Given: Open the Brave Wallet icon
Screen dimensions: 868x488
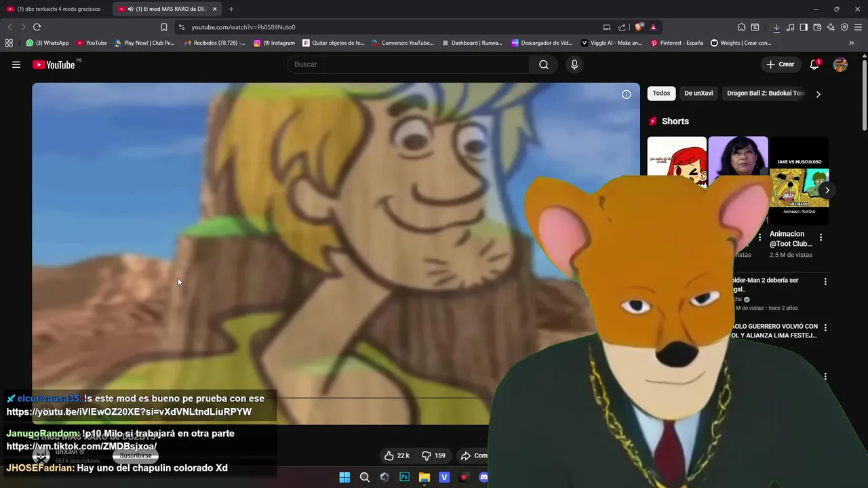Looking at the screenshot, I should coord(817,27).
